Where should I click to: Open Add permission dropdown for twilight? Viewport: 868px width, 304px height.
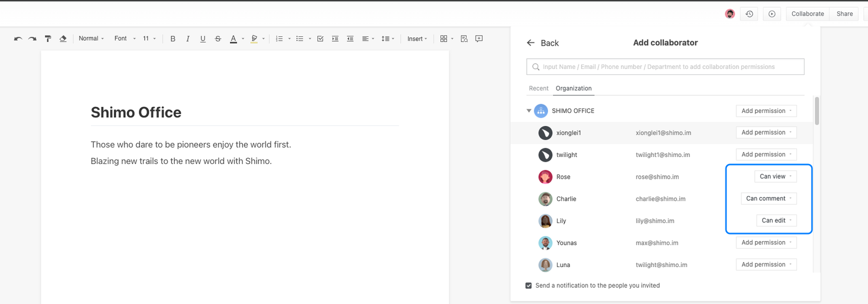coord(765,155)
